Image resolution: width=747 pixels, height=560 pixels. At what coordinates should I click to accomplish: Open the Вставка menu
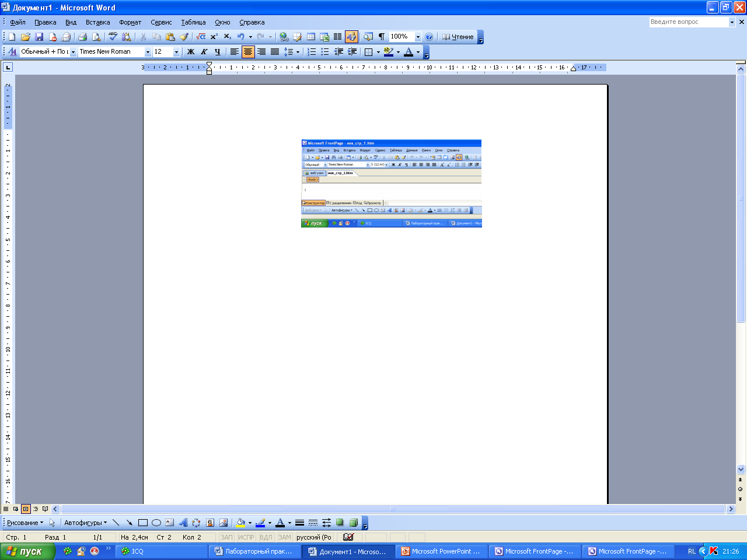97,22
